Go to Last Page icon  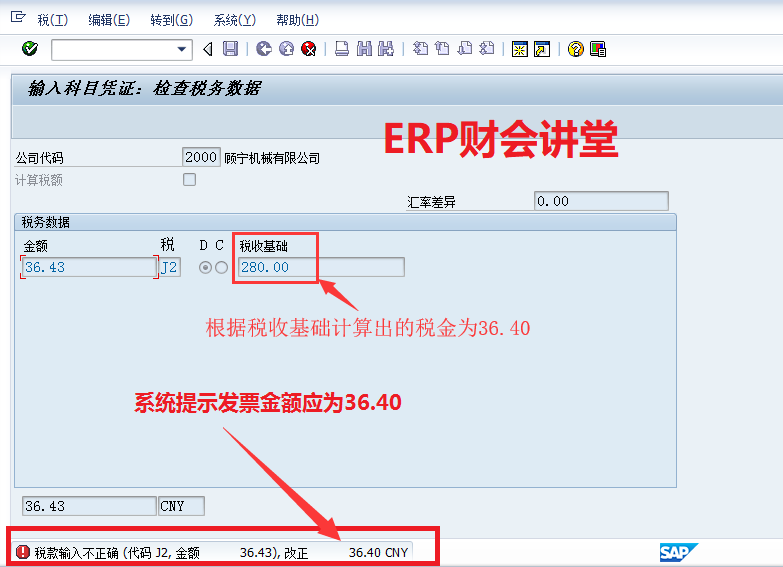(x=487, y=49)
